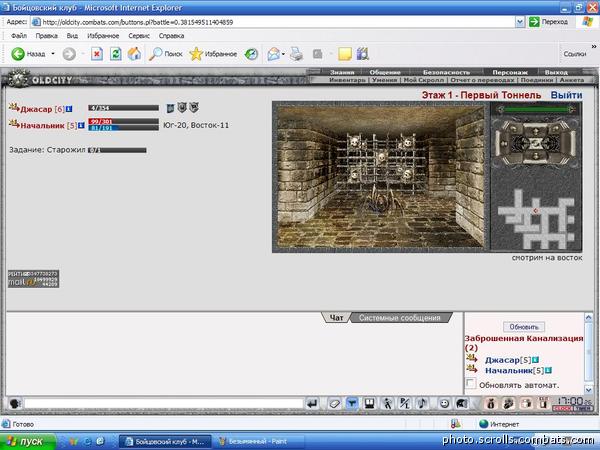Click the head icon left of chat input
The image size is (600, 450).
[x=15, y=403]
